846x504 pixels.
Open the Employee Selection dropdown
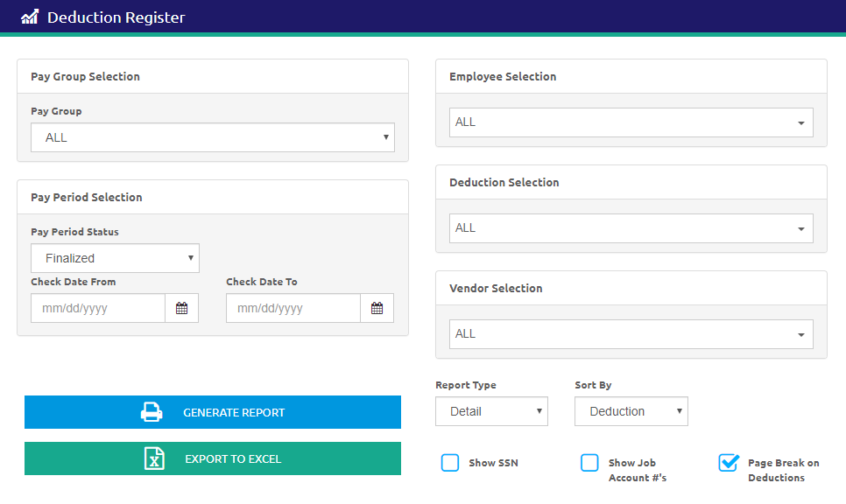tap(631, 122)
